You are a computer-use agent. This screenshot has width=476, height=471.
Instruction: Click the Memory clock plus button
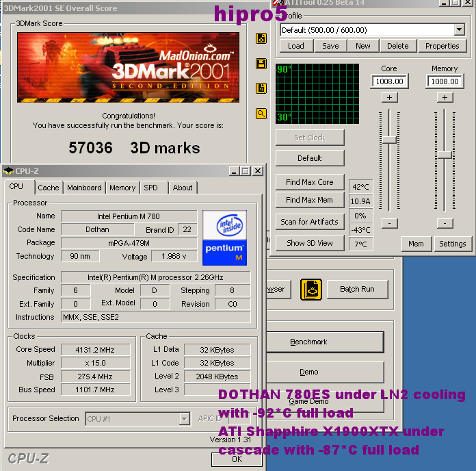point(445,97)
